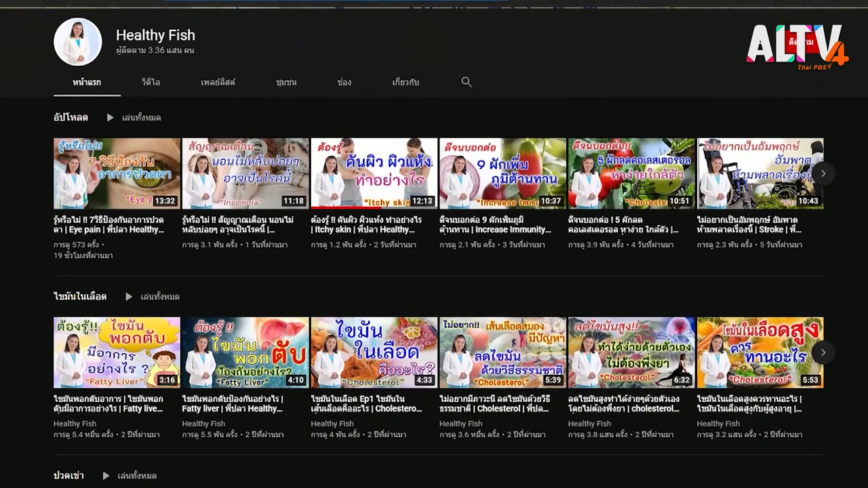Open the Itchy skin video thumbnail

(374, 174)
